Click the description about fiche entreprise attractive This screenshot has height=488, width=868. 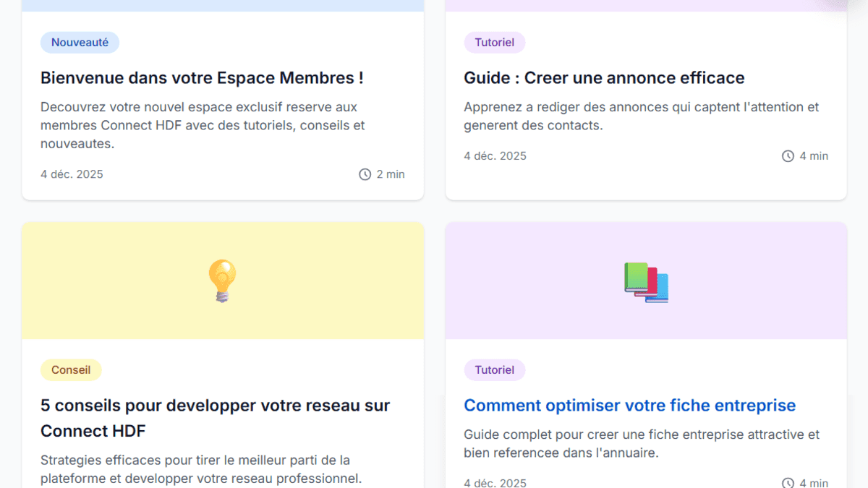pyautogui.click(x=641, y=443)
